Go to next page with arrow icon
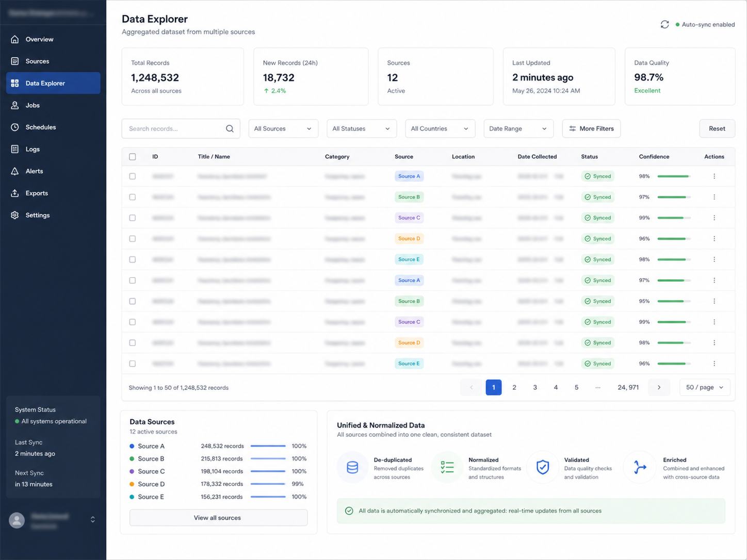747x560 pixels. click(659, 387)
